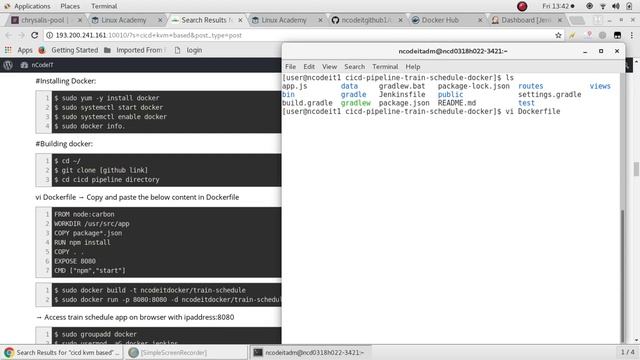The height and width of the screenshot is (360, 640).
Task: Close the chrysalis-pool tab
Action: pos(80,20)
